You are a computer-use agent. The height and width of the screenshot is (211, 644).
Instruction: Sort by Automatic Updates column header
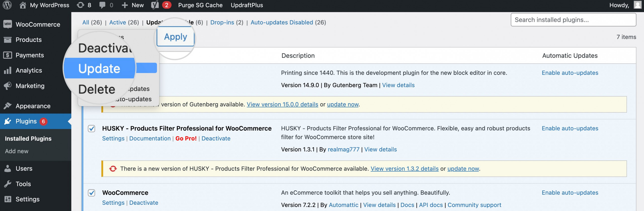coord(570,56)
